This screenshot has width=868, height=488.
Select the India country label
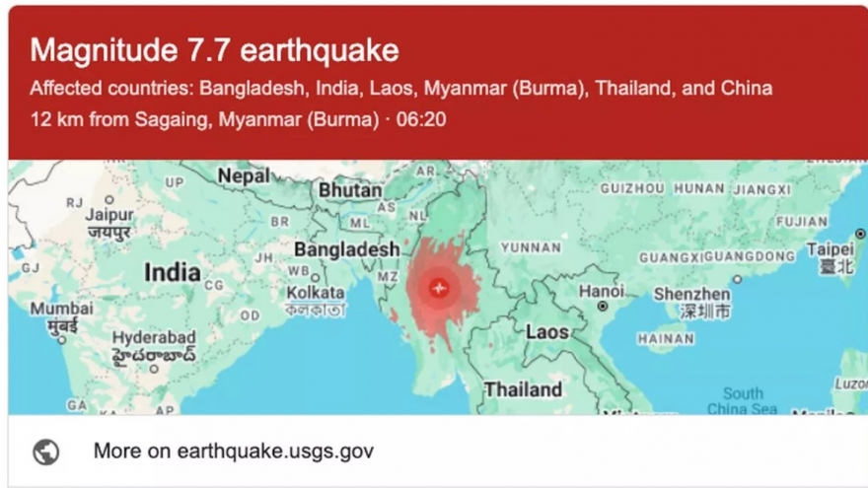pyautogui.click(x=173, y=271)
